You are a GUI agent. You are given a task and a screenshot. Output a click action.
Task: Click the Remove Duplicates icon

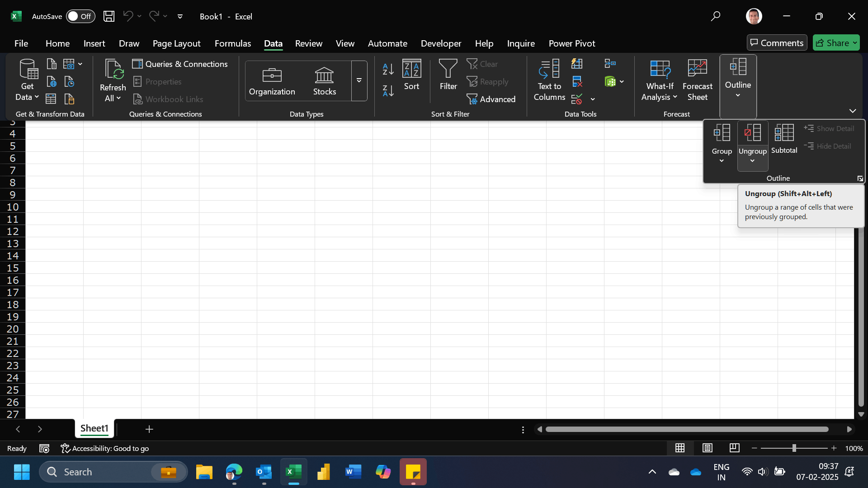click(577, 81)
